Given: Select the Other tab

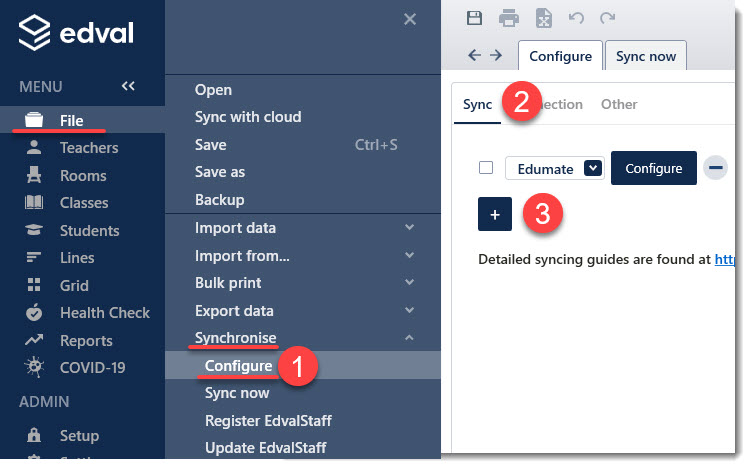Looking at the screenshot, I should tap(619, 104).
